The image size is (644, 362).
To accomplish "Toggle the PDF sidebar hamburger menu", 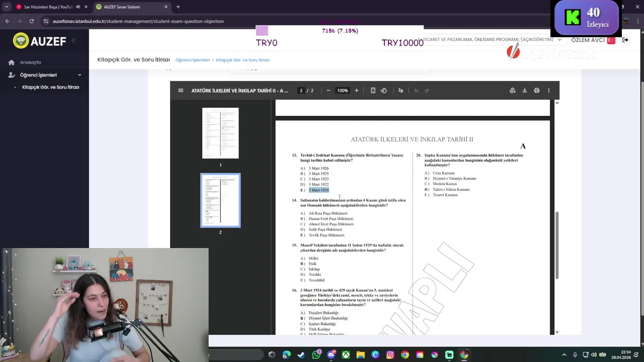I will 181,90.
